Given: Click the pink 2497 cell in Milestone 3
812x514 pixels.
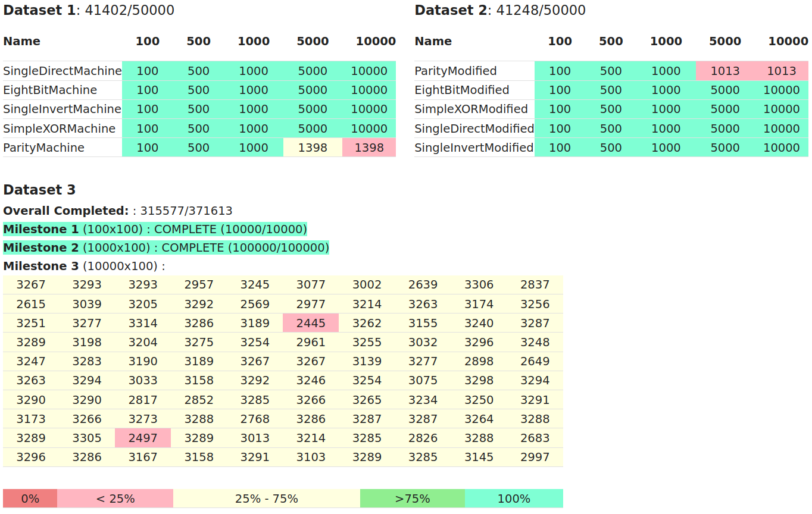Looking at the screenshot, I should pos(143,438).
